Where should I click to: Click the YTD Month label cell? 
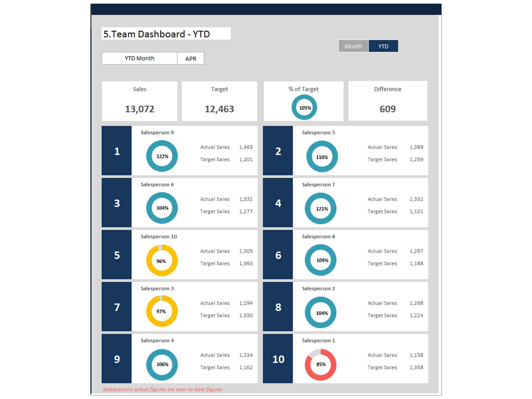139,58
